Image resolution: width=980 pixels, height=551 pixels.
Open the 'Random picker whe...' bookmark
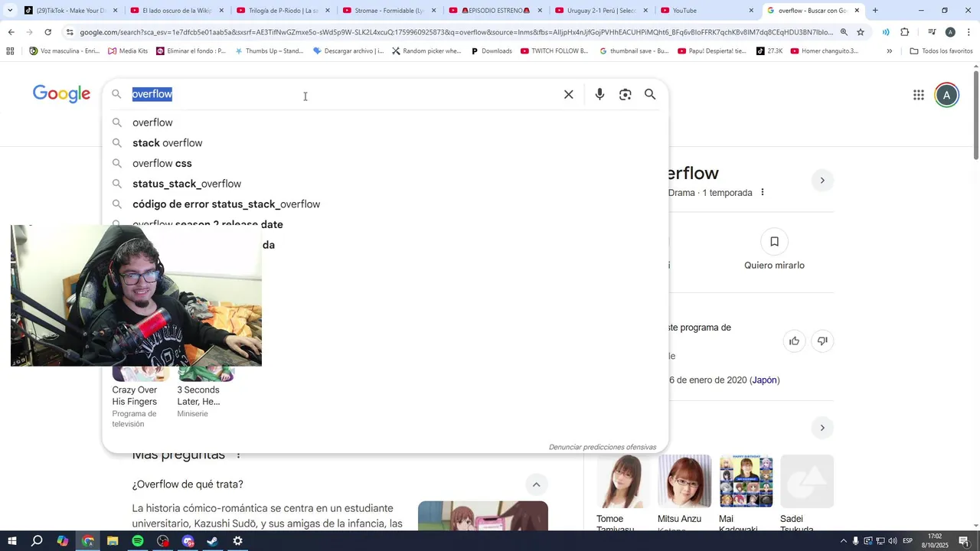[426, 51]
